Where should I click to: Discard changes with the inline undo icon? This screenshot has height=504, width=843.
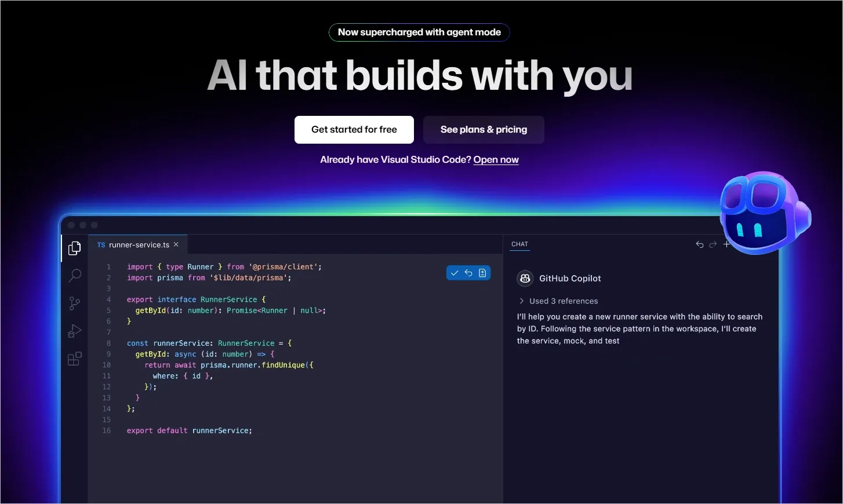[468, 272]
